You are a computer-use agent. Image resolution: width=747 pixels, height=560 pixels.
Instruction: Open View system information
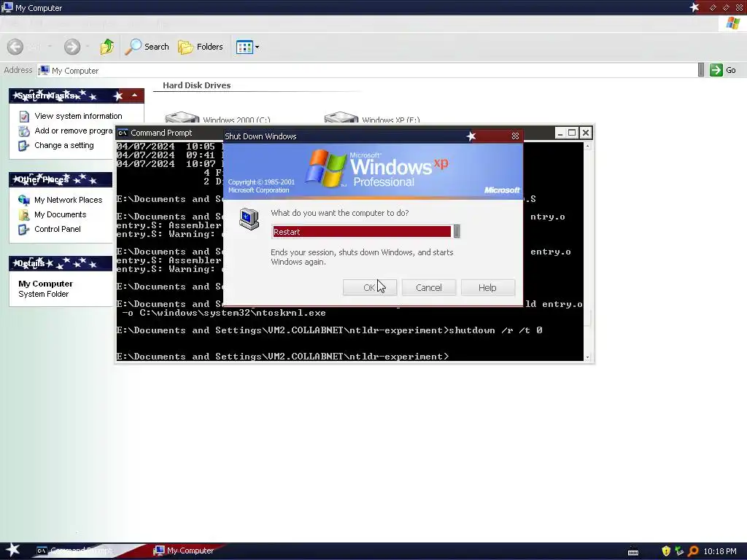pos(78,116)
